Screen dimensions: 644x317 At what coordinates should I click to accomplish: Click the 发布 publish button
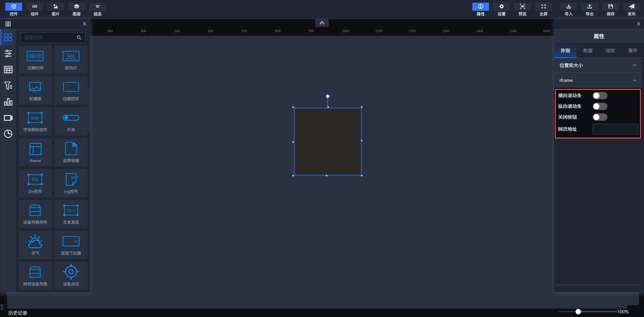coord(631,9)
